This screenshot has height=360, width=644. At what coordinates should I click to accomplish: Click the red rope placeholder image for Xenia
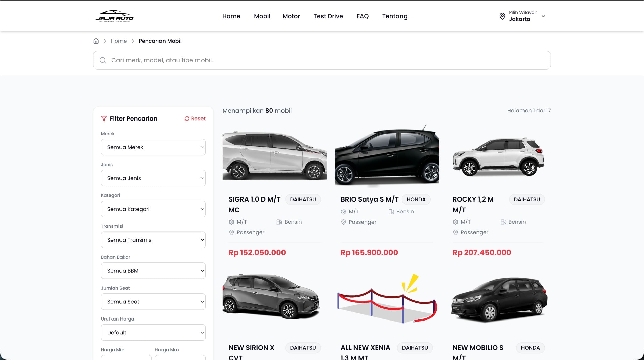click(387, 299)
